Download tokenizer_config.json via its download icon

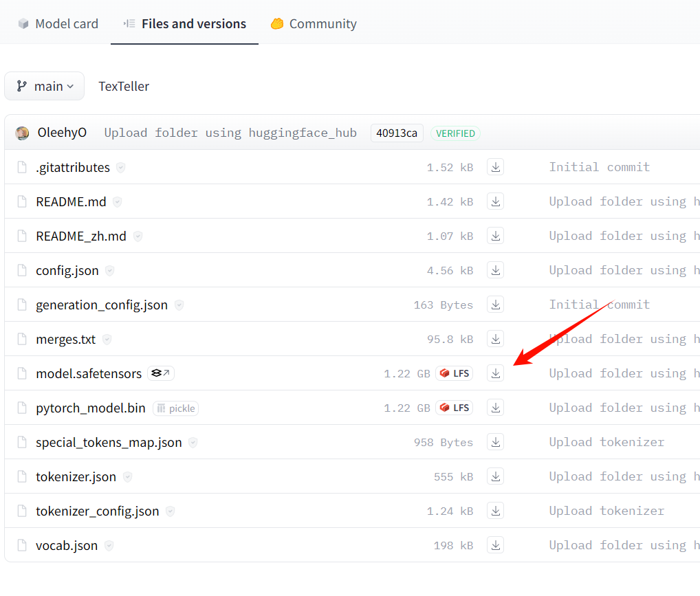pos(496,511)
